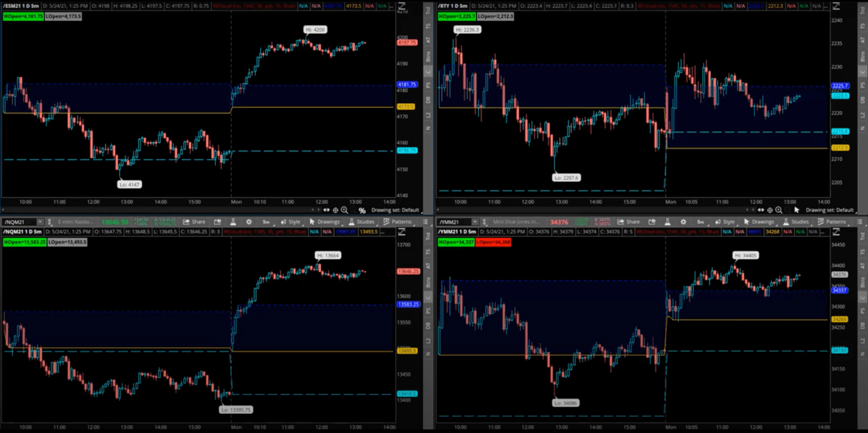Click the price scale icon atop /RTY chart
The height and width of the screenshot is (433, 868).
pos(836,6)
